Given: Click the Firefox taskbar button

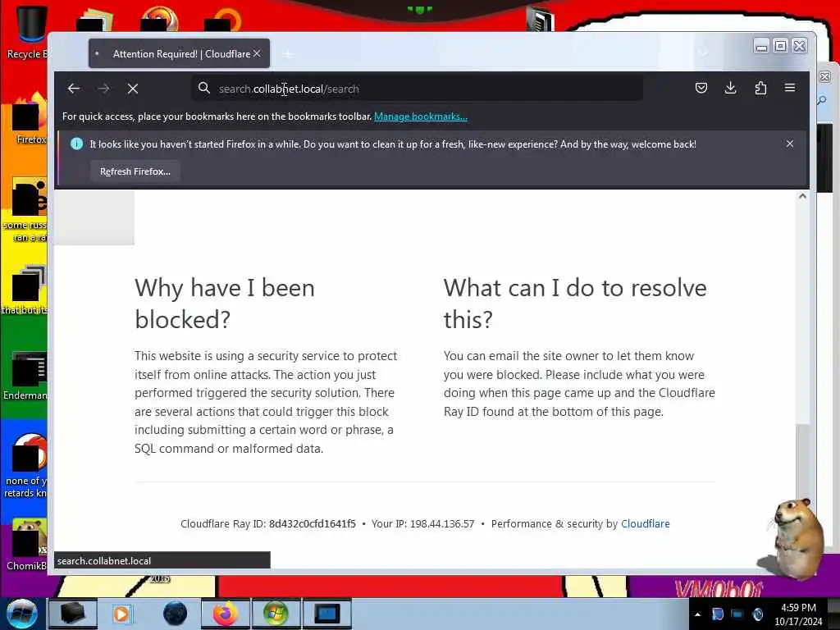Looking at the screenshot, I should click(x=225, y=614).
